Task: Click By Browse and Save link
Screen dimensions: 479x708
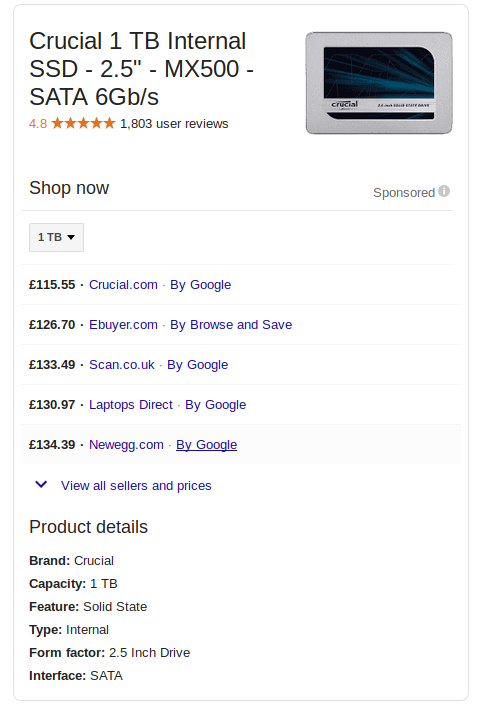Action: coord(231,325)
